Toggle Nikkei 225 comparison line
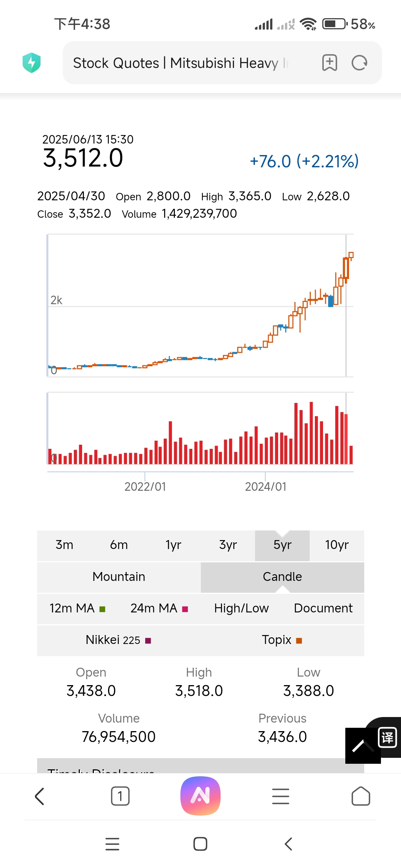This screenshot has height=868, width=401. pyautogui.click(x=119, y=640)
